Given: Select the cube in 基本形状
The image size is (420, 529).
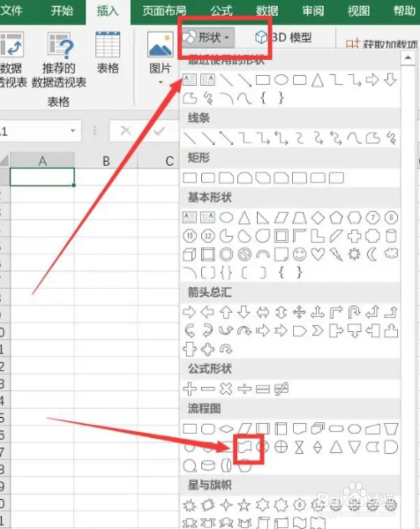Looking at the screenshot, I should (190, 254).
